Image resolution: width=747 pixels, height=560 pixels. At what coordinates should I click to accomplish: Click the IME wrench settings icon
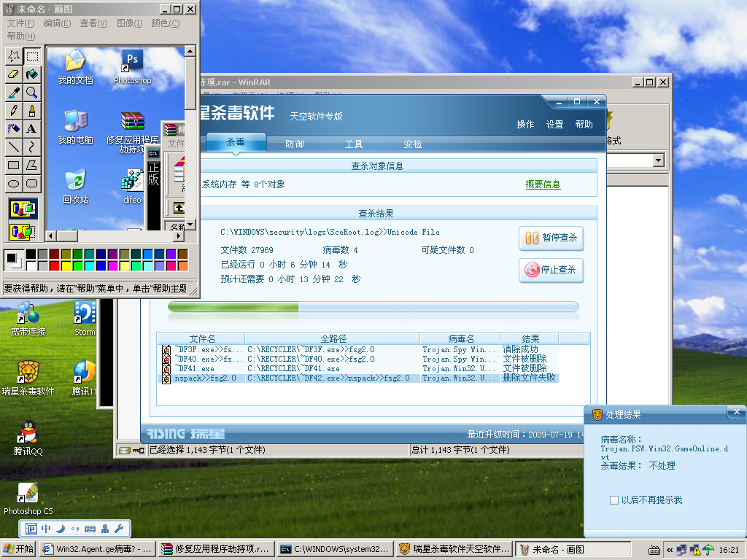[119, 529]
